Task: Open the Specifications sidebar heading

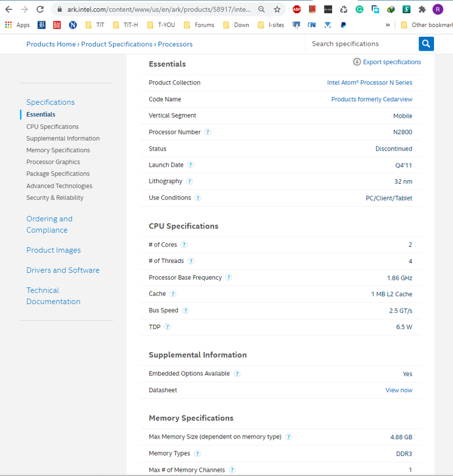Action: tap(51, 102)
